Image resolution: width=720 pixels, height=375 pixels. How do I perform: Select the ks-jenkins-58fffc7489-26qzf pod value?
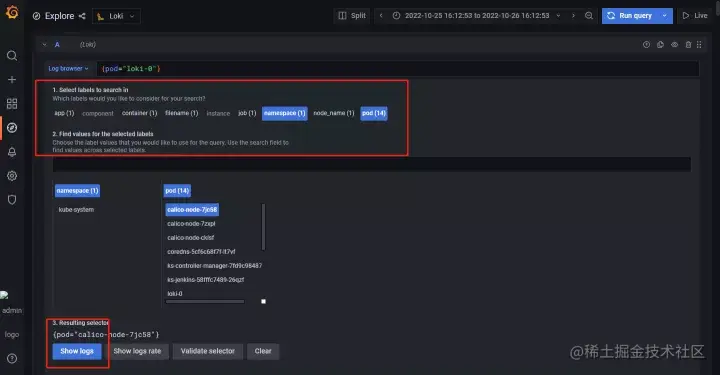206,280
